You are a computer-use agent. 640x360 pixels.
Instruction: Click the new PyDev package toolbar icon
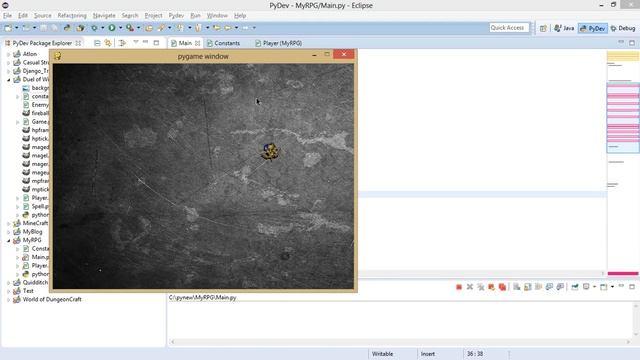pyautogui.click(x=80, y=28)
